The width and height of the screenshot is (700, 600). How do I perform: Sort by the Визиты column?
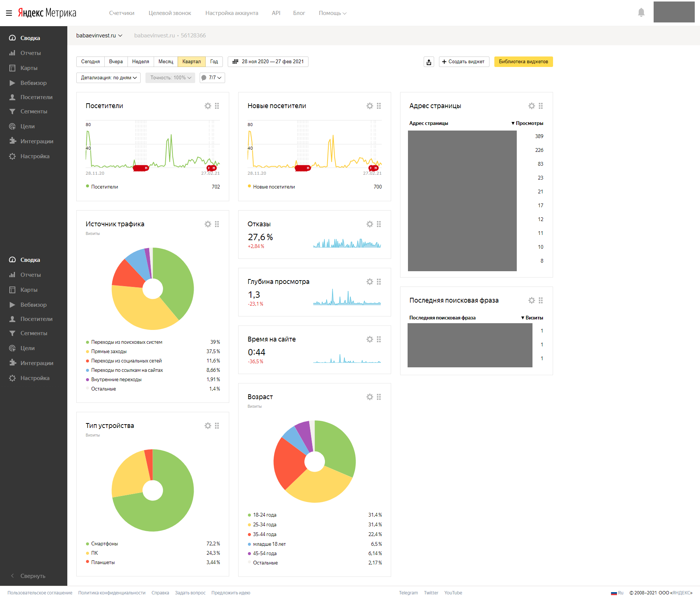532,318
